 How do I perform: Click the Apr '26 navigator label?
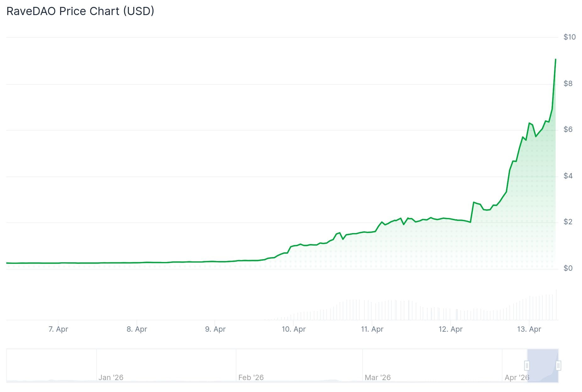[517, 377]
